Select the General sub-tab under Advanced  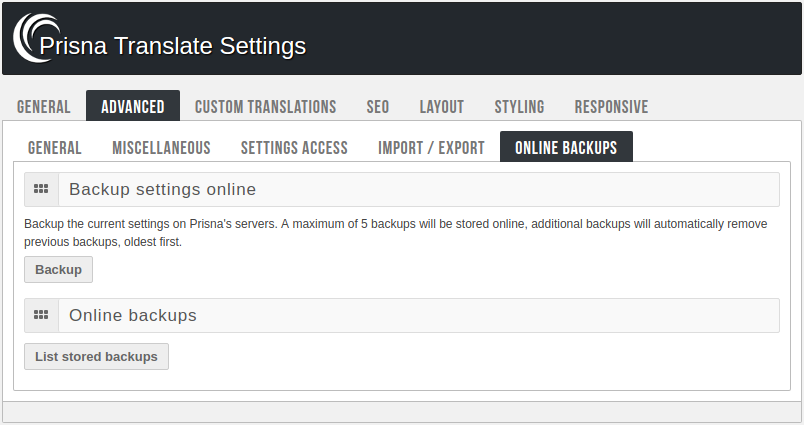(55, 148)
